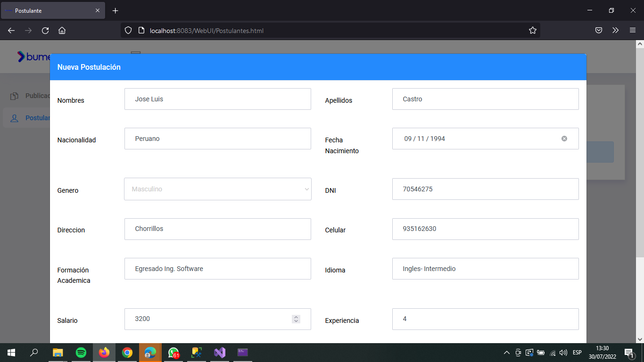Click the Publicaciones document icon in sidebar

14,96
